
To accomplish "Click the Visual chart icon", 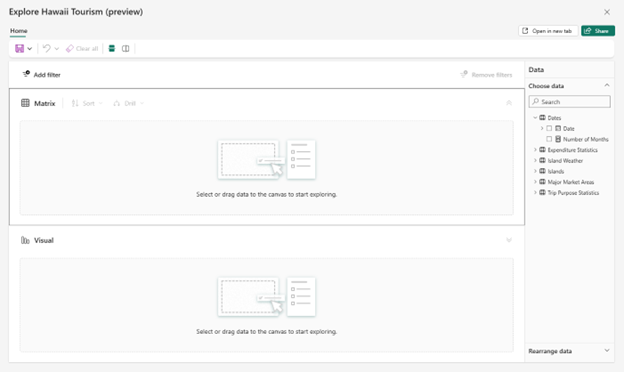I will (x=25, y=240).
